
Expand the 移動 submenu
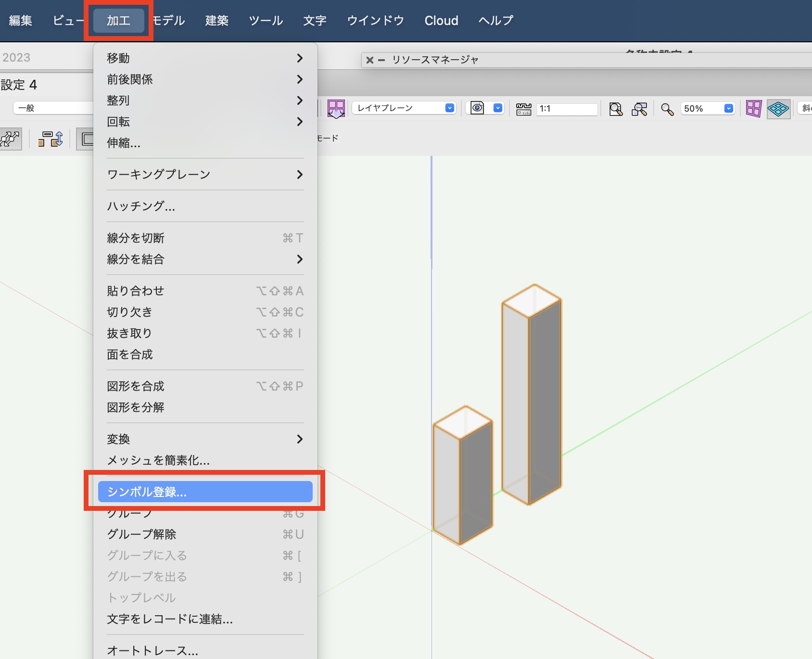(205, 58)
